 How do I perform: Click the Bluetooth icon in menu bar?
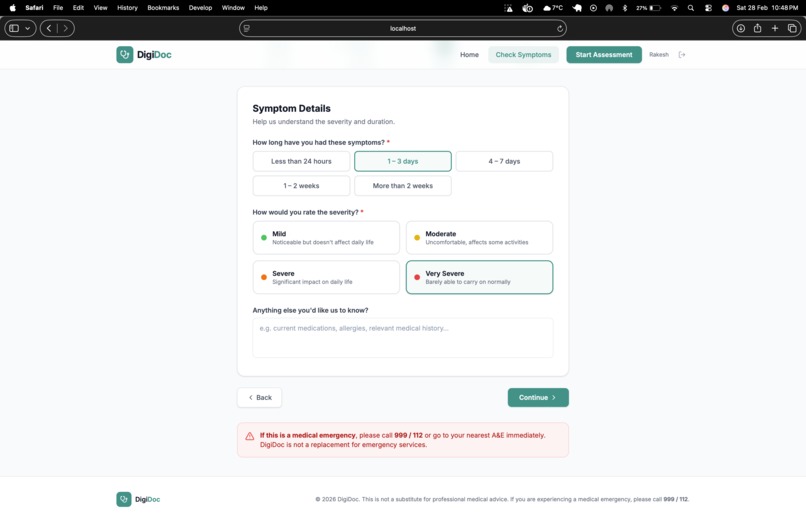[x=625, y=8]
